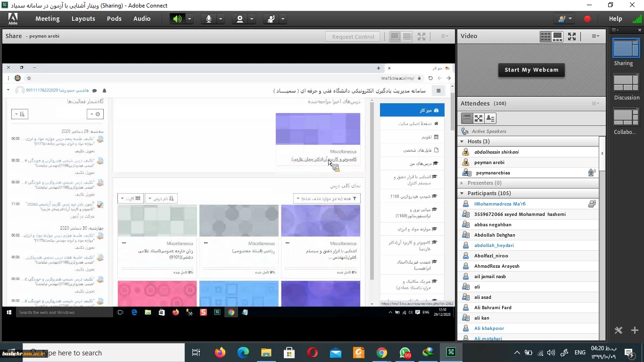This screenshot has width=644, height=362.
Task: Toggle the webcam button in toolbar
Action: pos(239,19)
